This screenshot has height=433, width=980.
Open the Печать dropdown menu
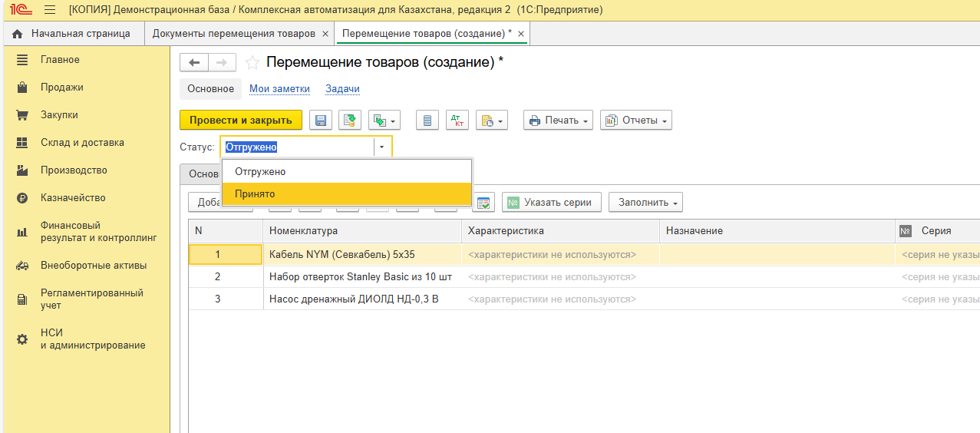559,121
